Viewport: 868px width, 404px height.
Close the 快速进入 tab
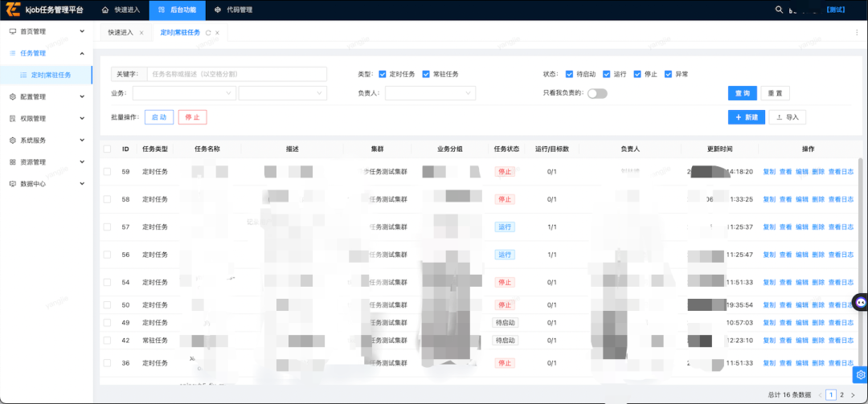click(x=141, y=33)
